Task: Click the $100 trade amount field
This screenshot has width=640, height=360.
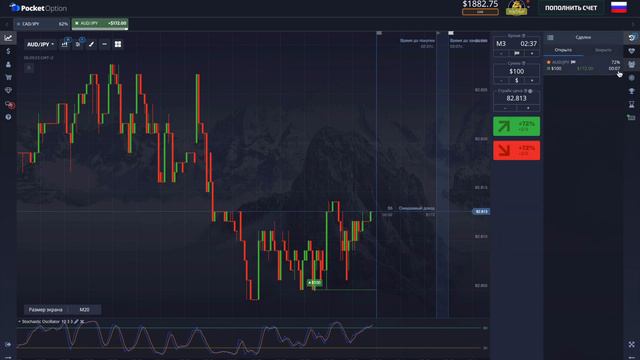Action: point(516,71)
